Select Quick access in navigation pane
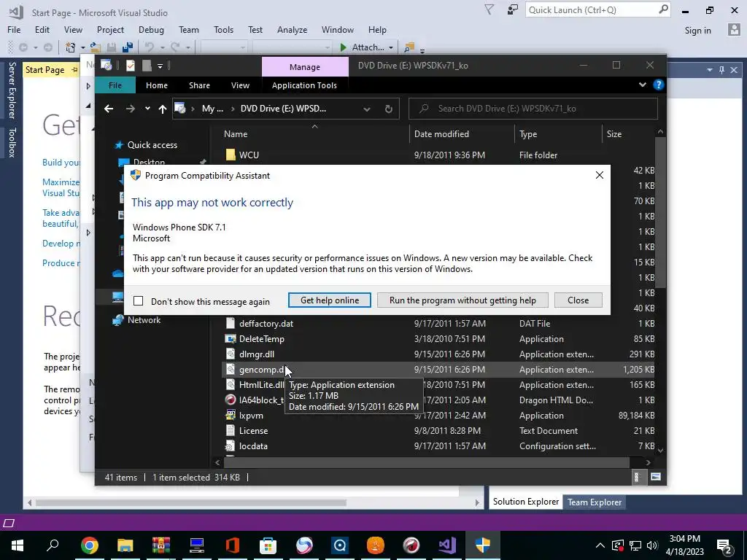Viewport: 747px width, 560px height. [x=152, y=145]
